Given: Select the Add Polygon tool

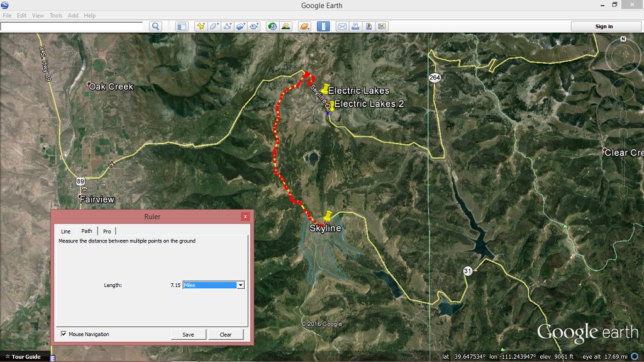Looking at the screenshot, I should click(x=214, y=26).
